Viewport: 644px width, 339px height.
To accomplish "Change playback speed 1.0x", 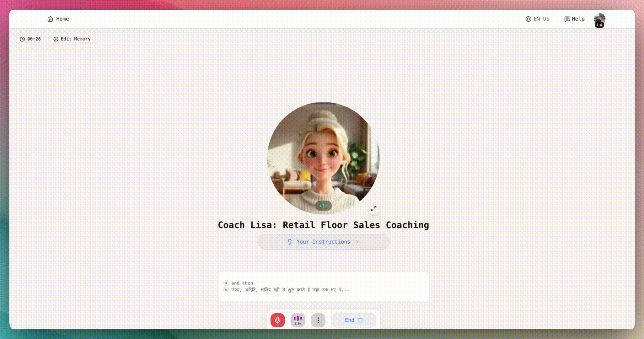I will (x=298, y=320).
